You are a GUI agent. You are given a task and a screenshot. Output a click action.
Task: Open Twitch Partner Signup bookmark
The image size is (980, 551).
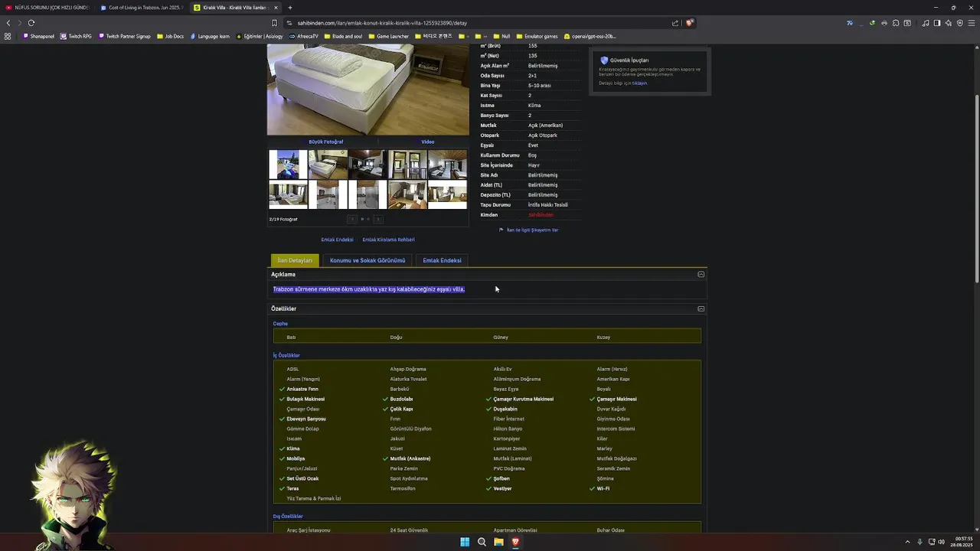(124, 36)
